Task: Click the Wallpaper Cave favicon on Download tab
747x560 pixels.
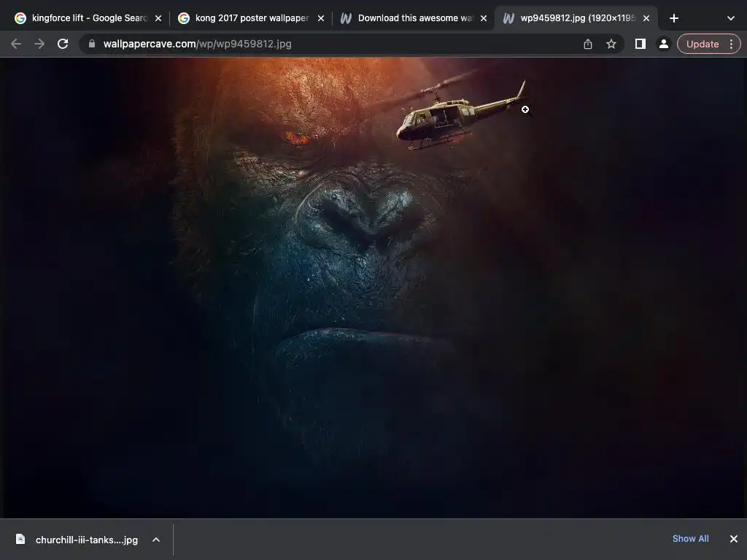Action: pyautogui.click(x=346, y=18)
